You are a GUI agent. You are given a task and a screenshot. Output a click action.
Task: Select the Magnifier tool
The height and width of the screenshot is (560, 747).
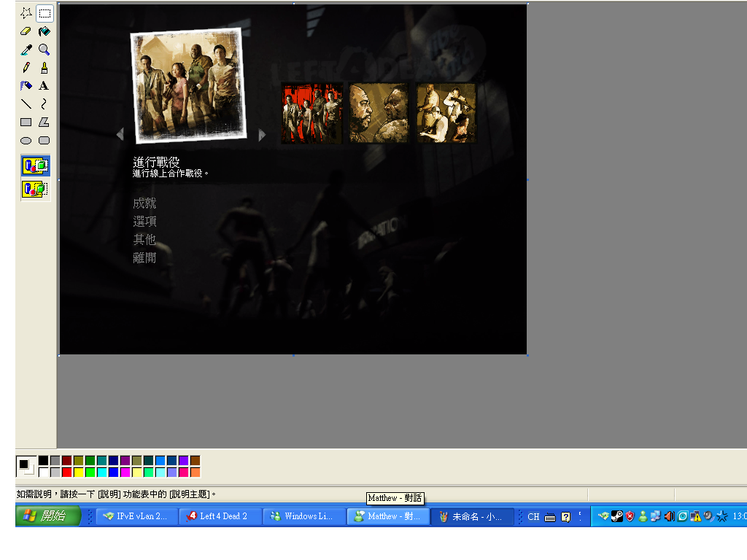pos(44,50)
